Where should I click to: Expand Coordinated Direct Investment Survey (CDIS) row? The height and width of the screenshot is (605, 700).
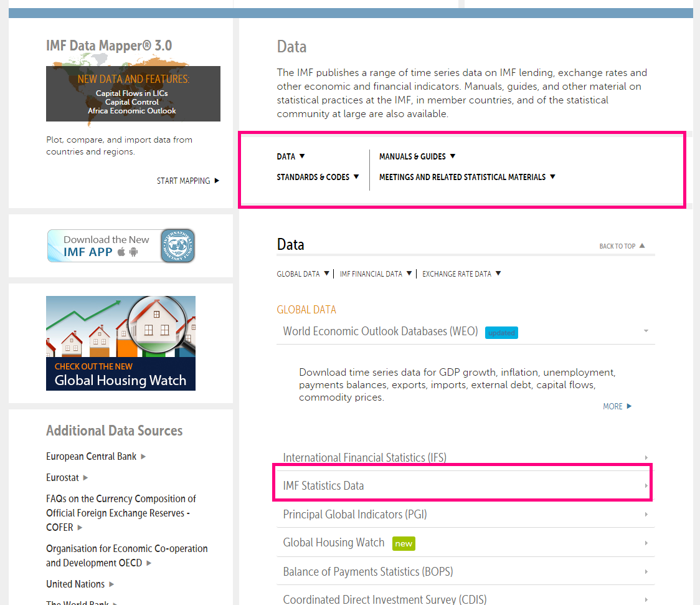[466, 599]
